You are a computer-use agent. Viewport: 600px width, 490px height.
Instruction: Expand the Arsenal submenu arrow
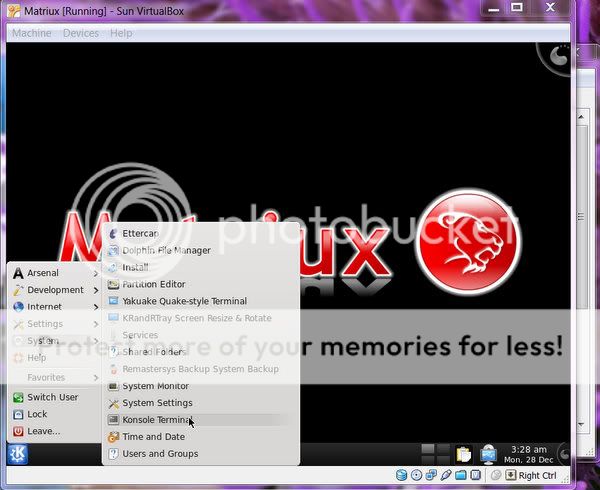(96, 273)
